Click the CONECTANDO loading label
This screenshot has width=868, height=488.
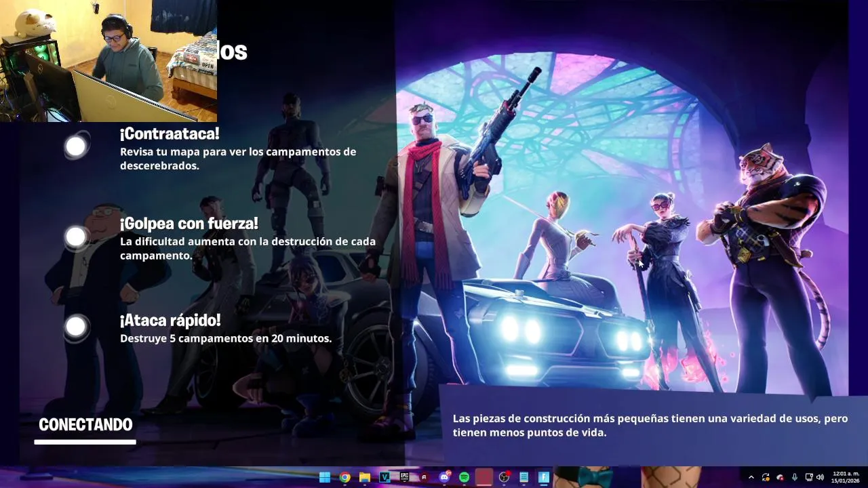(x=85, y=425)
